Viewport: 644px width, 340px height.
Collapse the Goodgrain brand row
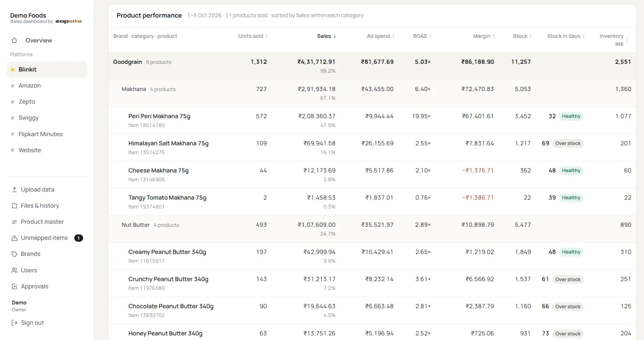[373, 66]
